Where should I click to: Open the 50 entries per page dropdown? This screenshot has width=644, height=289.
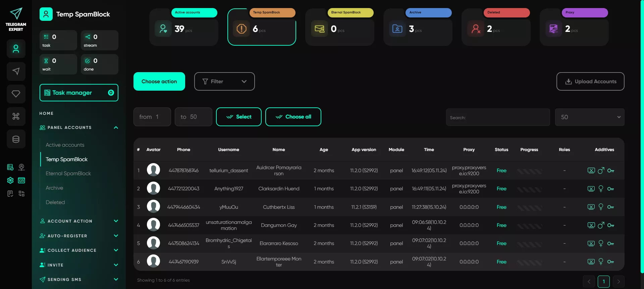(x=590, y=117)
